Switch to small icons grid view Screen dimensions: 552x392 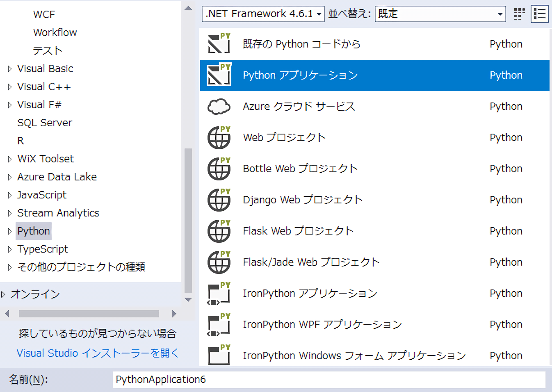[x=519, y=14]
